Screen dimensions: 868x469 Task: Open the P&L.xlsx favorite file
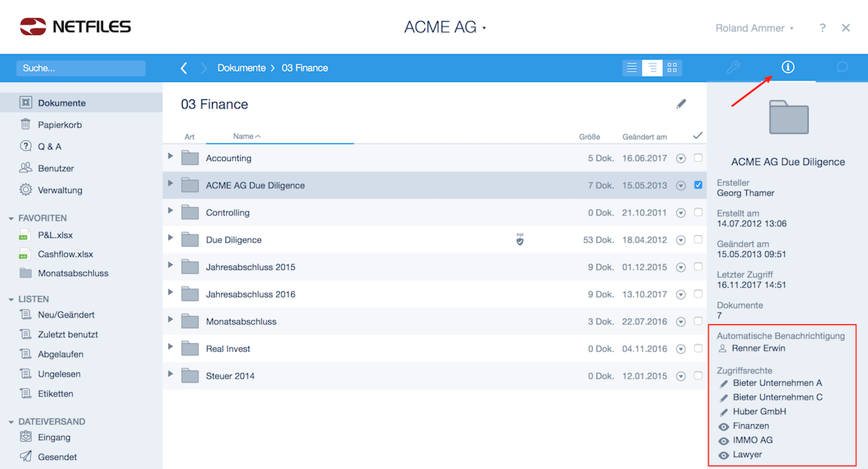pyautogui.click(x=55, y=234)
